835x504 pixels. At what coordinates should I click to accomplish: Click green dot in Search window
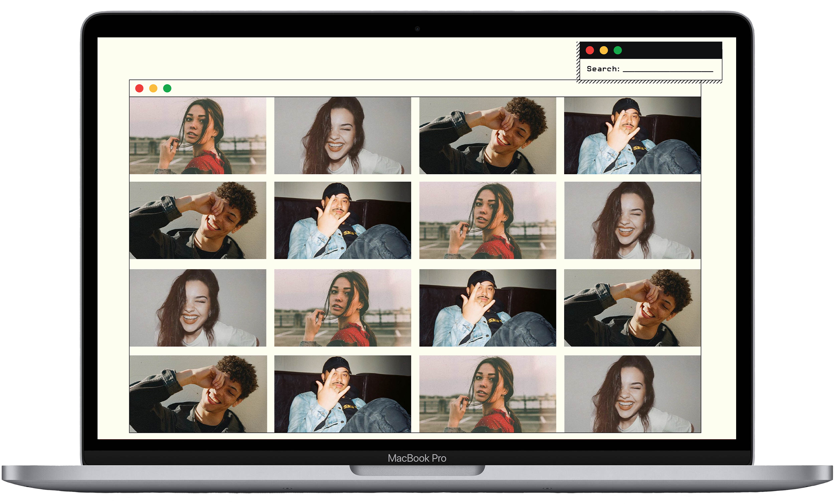(618, 50)
